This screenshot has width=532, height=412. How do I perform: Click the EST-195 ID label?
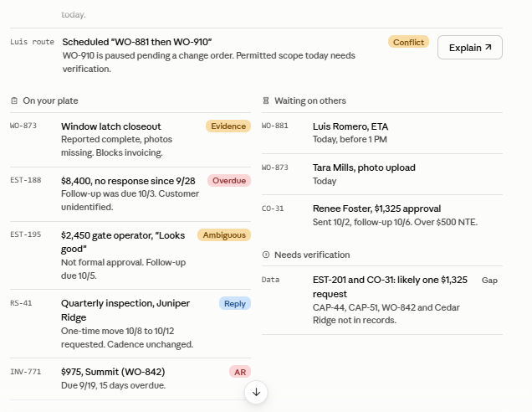click(26, 234)
